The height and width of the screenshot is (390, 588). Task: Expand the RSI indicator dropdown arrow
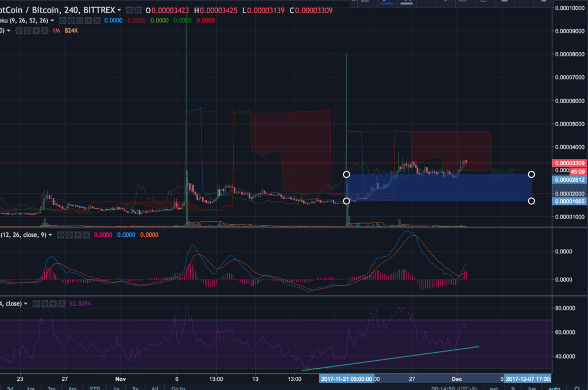[x=25, y=303]
